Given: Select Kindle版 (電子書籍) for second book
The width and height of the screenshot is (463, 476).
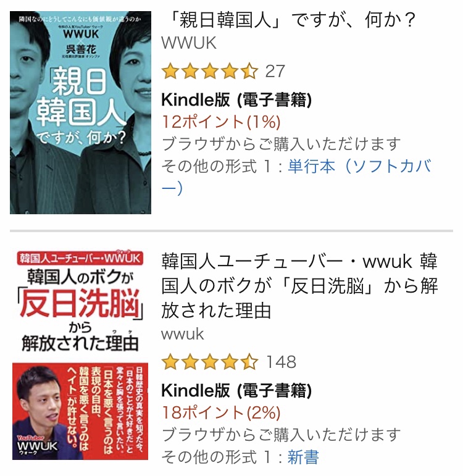Looking at the screenshot, I should click(236, 390).
